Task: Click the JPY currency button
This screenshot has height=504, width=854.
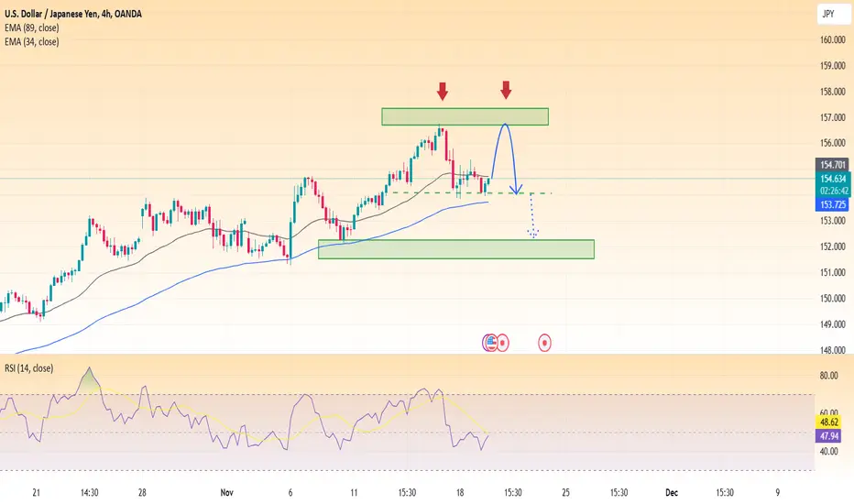Action: coord(833,14)
